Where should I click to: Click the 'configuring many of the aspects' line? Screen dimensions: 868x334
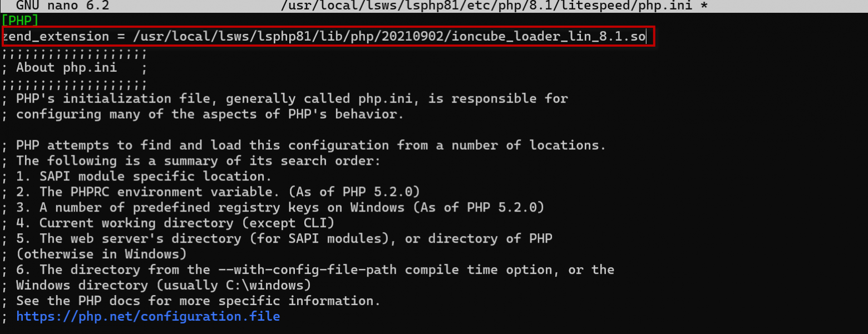203,115
